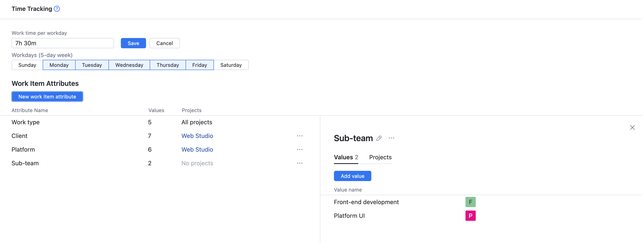This screenshot has width=644, height=243.
Task: Click the green F badge for Front-end development
Action: coord(470,202)
